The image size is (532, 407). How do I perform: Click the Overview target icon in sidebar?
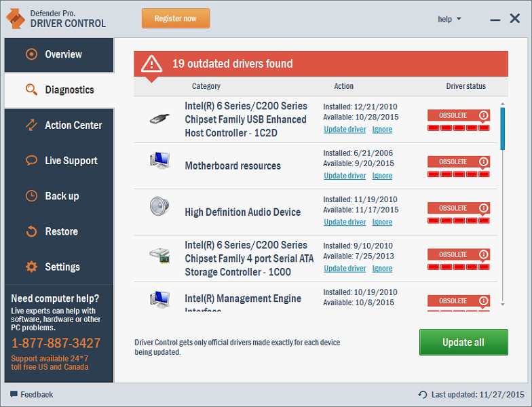coord(31,54)
